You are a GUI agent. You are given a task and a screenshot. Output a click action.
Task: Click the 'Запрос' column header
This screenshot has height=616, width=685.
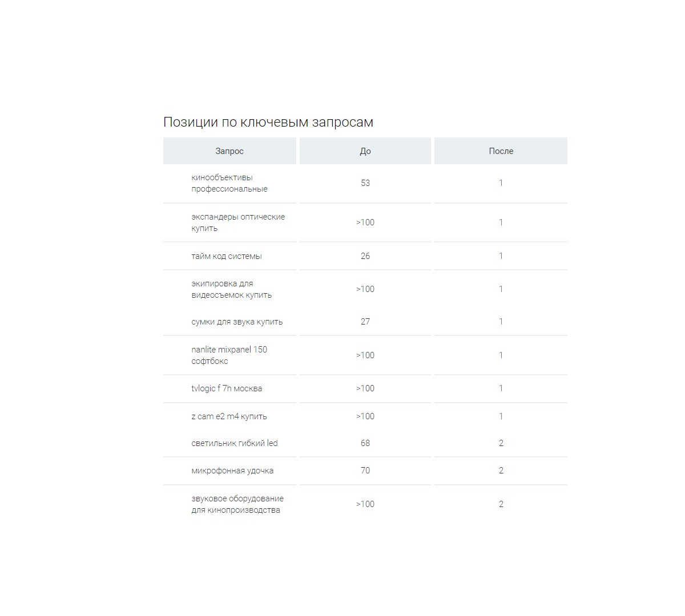229,151
